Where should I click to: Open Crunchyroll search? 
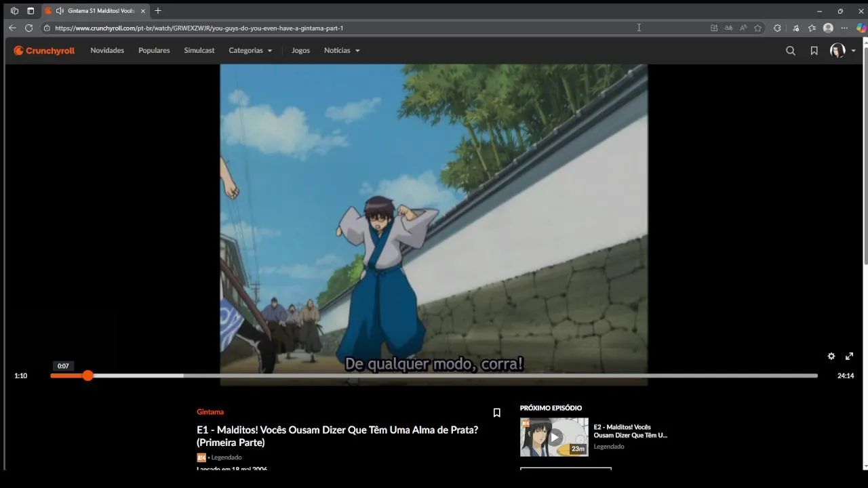click(x=791, y=50)
